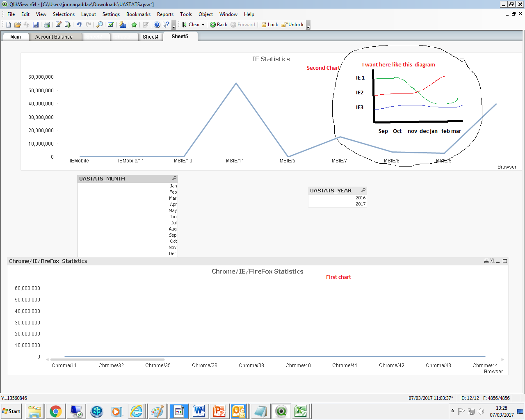Open Outlook from the taskbar
525x420 pixels.
tap(239, 411)
